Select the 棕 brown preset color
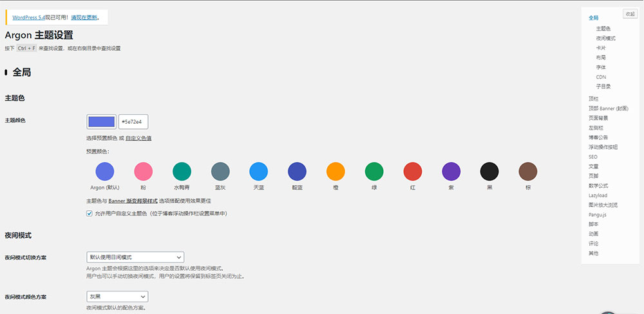 coord(528,172)
